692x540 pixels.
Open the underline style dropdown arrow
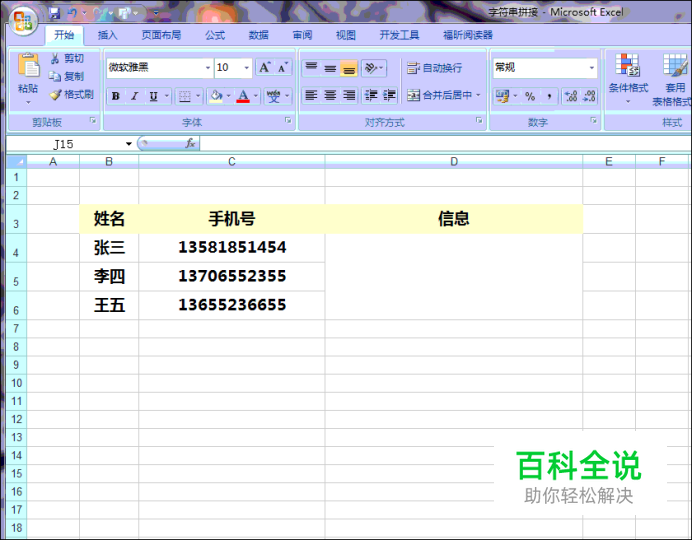point(167,96)
